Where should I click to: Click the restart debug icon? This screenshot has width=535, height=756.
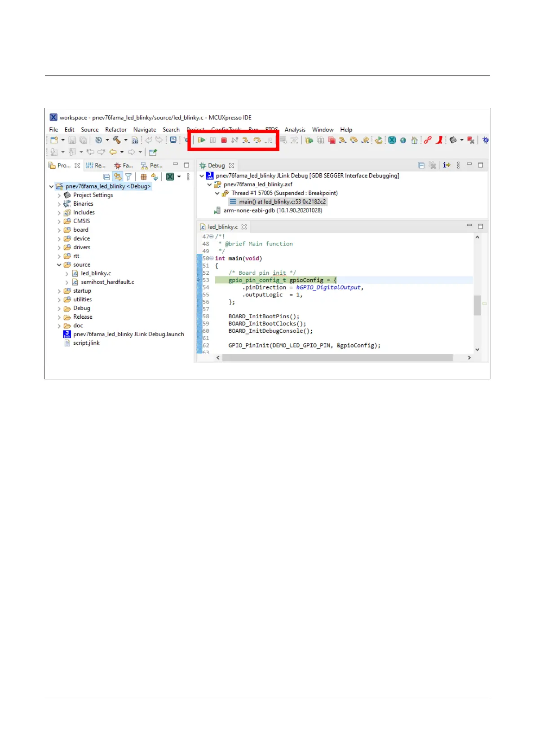(x=379, y=140)
